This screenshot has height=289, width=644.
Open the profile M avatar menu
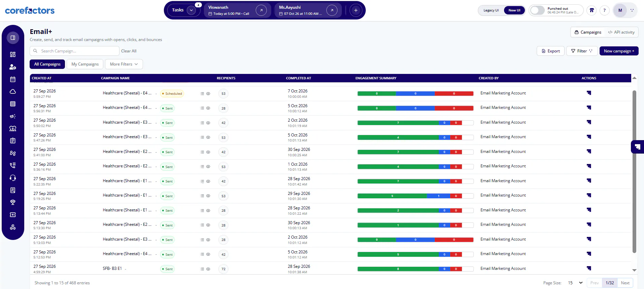tap(620, 10)
